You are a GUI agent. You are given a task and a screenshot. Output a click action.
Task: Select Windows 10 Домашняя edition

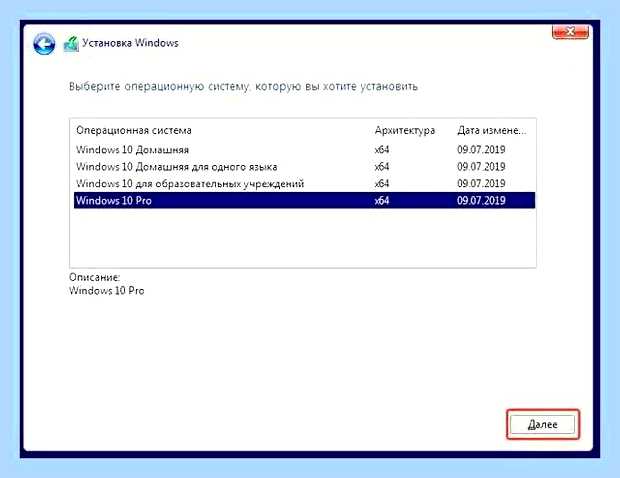pyautogui.click(x=304, y=150)
